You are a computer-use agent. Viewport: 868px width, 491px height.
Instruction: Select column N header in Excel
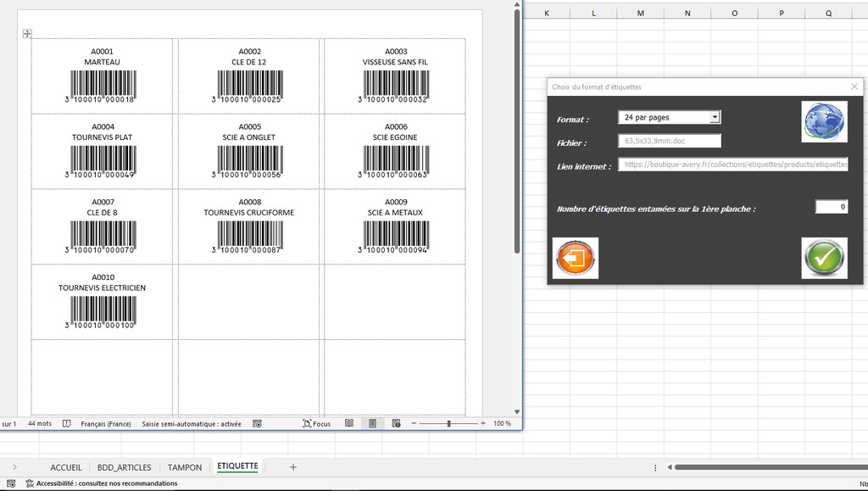coord(687,14)
